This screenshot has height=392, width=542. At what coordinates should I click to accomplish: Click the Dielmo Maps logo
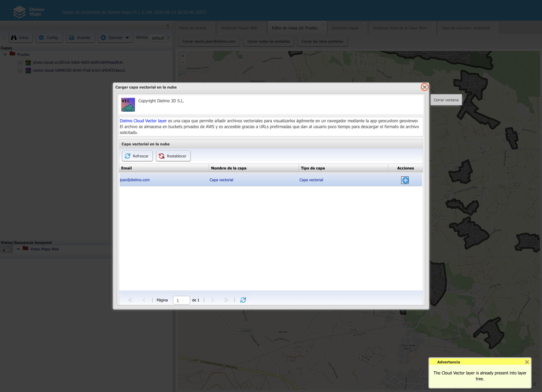pos(29,12)
